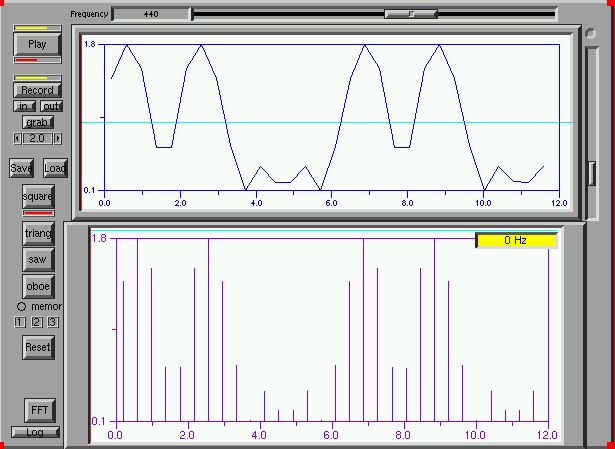Click the vertical slider handle at right

[x=592, y=173]
